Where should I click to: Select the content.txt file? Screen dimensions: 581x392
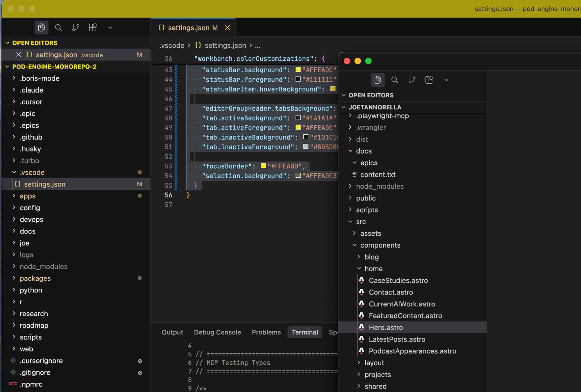[378, 175]
